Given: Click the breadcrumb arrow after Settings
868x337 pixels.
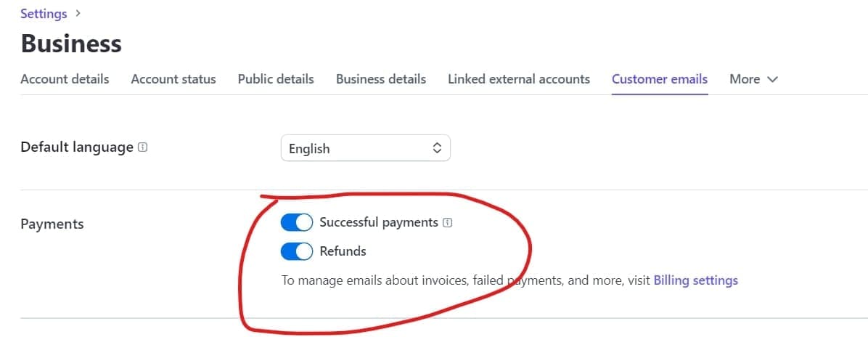Looking at the screenshot, I should click(78, 13).
